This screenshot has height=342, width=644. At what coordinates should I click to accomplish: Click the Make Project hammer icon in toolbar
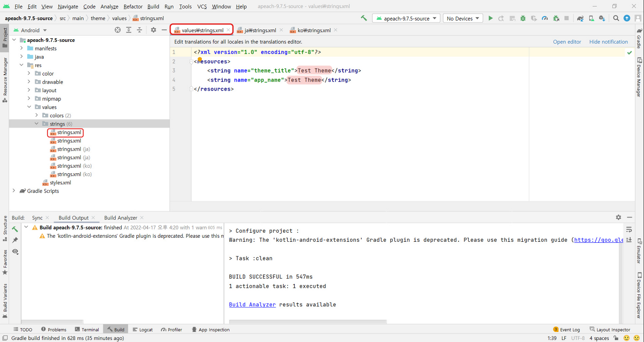pyautogui.click(x=364, y=18)
